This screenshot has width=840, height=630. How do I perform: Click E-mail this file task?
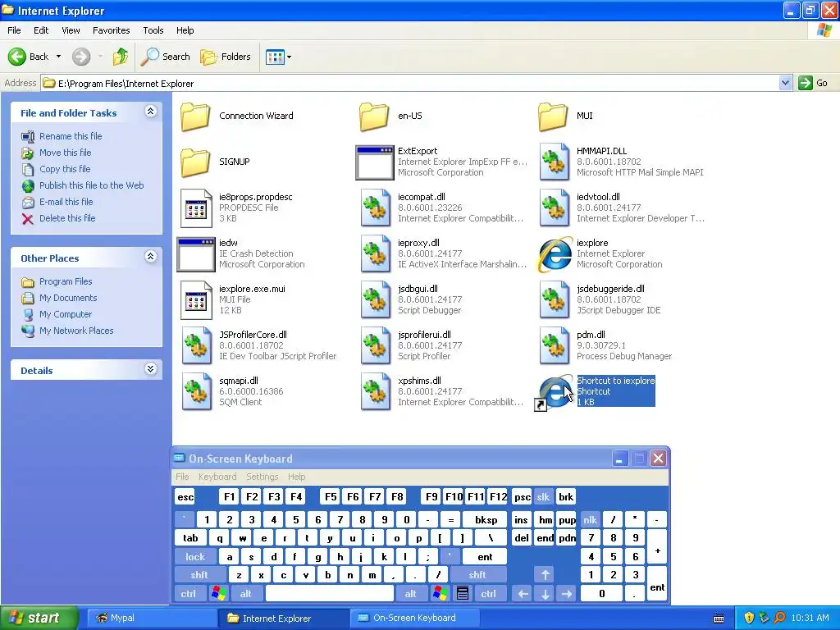66,202
